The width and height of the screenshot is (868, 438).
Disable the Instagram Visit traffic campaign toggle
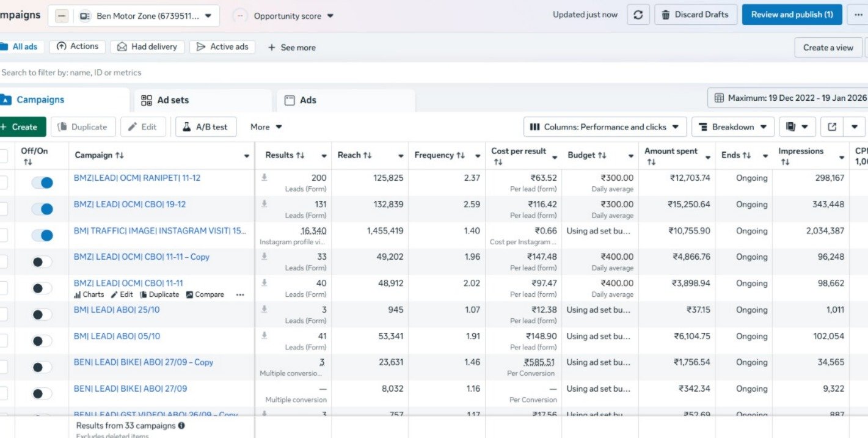click(x=42, y=235)
